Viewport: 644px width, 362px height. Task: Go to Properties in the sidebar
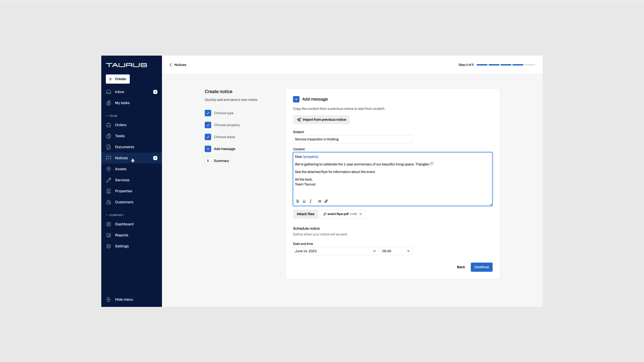click(x=123, y=191)
